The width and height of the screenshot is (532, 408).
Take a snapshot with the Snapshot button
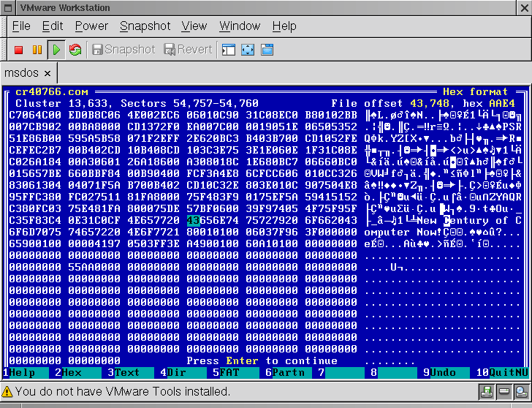click(x=123, y=50)
